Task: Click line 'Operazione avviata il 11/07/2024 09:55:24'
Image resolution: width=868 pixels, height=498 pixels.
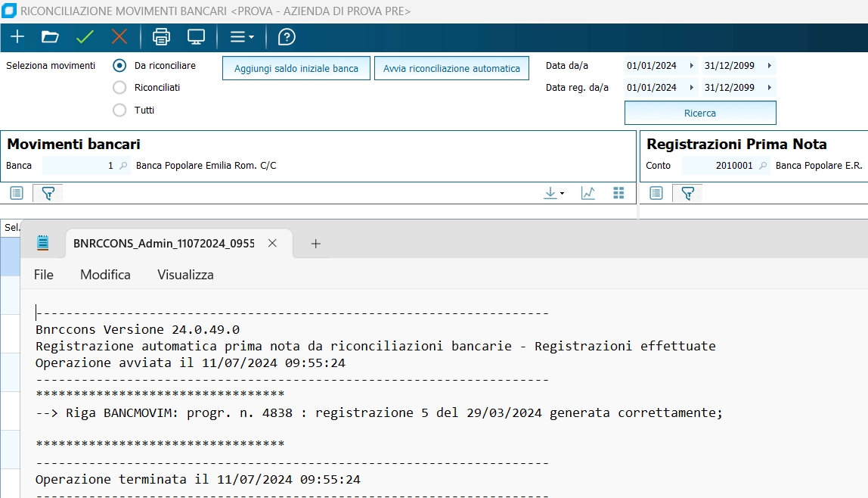Action: tap(191, 363)
